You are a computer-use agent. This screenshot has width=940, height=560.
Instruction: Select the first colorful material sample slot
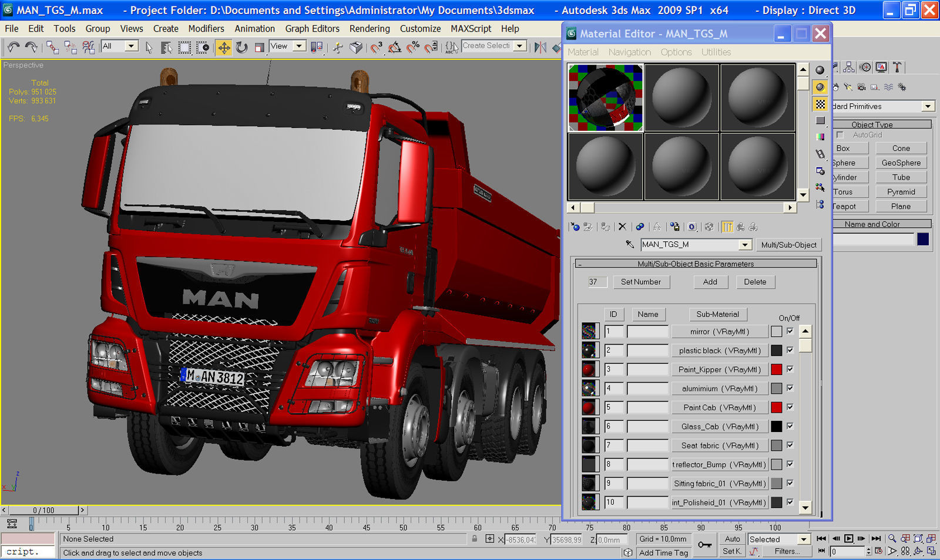(605, 97)
